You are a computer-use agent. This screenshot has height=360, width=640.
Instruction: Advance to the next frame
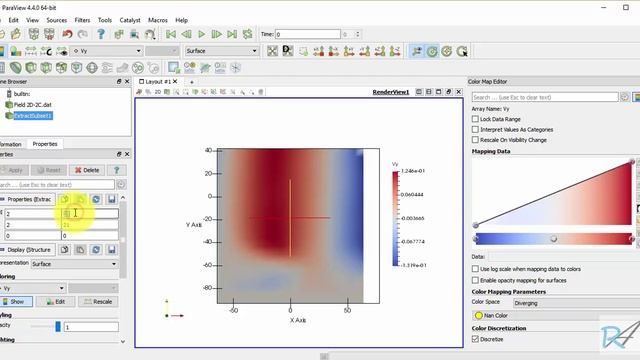click(x=216, y=34)
